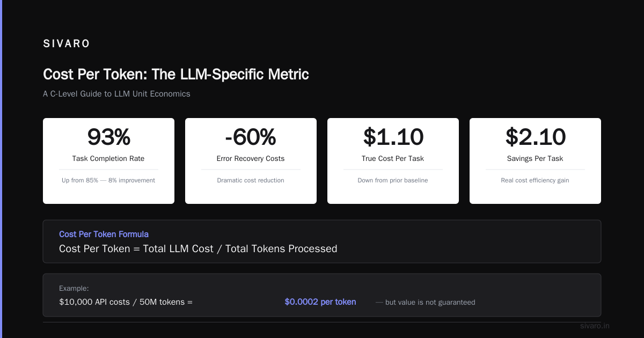Screen dimensions: 644x338
Task: Click the Cost Per Token Formula label
Action: (x=104, y=234)
